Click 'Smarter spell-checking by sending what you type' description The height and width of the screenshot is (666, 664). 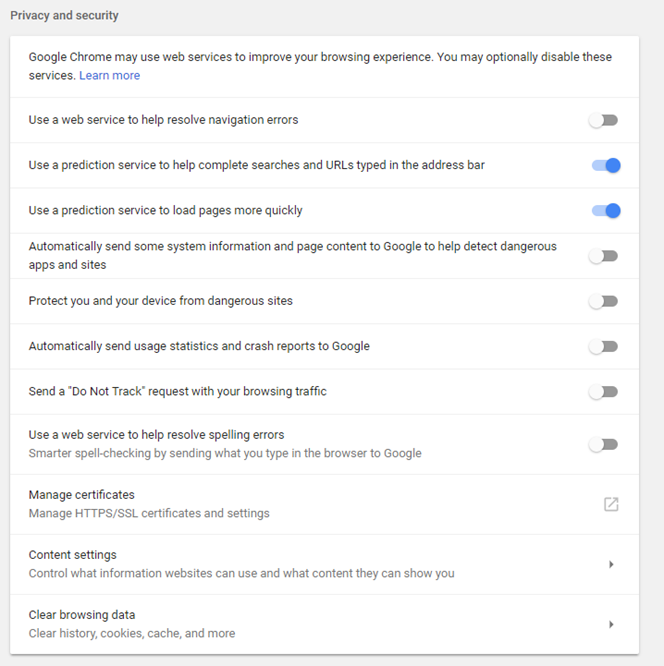(x=225, y=453)
